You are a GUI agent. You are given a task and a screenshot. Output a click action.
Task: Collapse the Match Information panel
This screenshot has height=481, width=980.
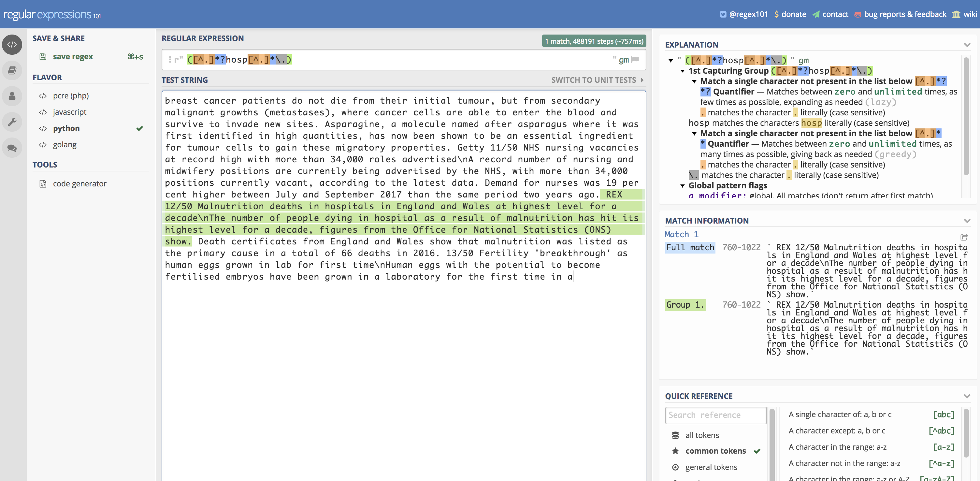point(967,221)
